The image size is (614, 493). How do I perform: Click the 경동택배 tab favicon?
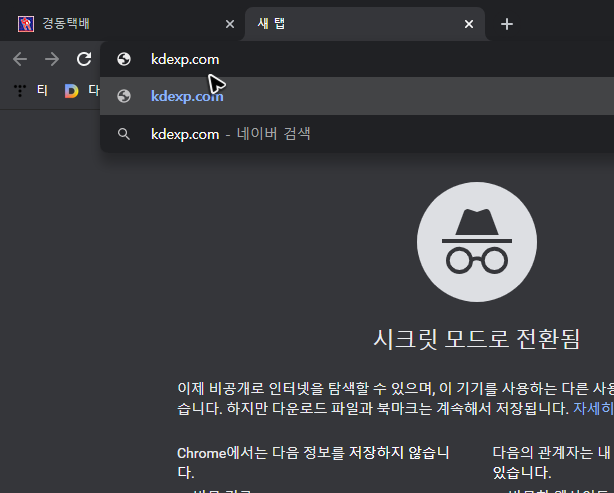[x=26, y=24]
